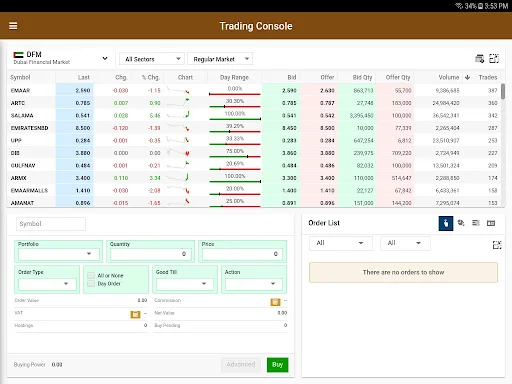Image resolution: width=512 pixels, height=384 pixels.
Task: Select the hand-pointer order list view icon
Action: click(446, 223)
